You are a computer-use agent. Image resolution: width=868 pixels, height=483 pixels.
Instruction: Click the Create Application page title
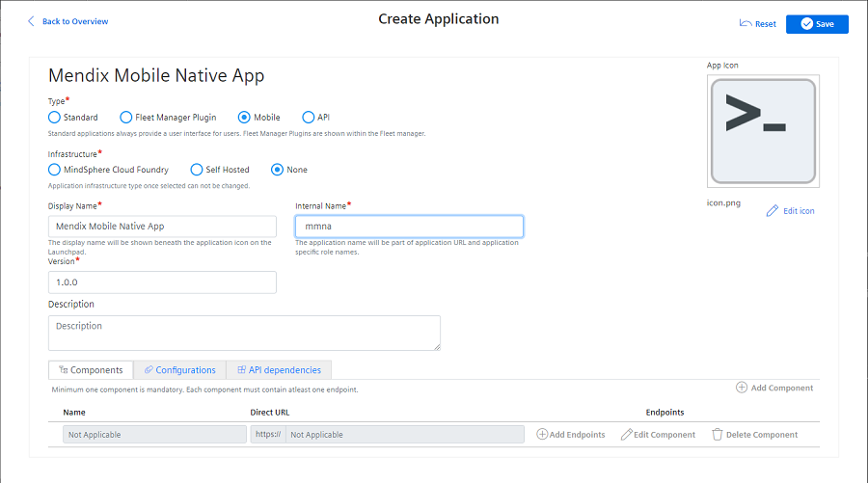tap(439, 19)
